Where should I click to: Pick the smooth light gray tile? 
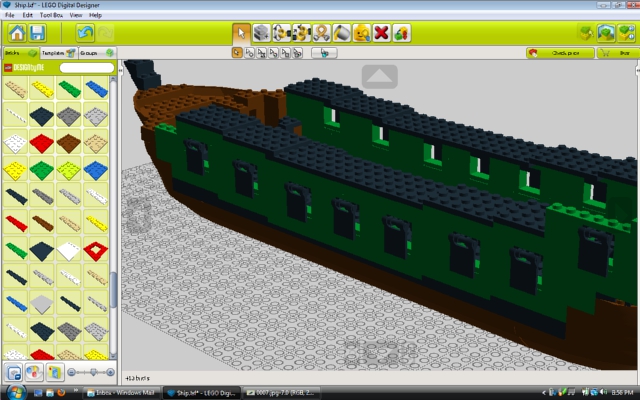click(42, 304)
